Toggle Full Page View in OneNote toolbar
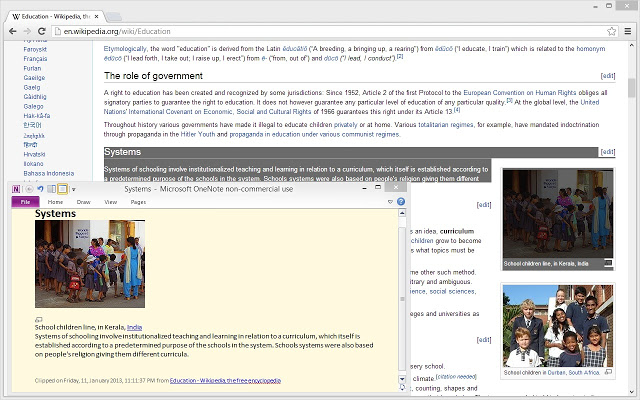 pyautogui.click(x=62, y=189)
